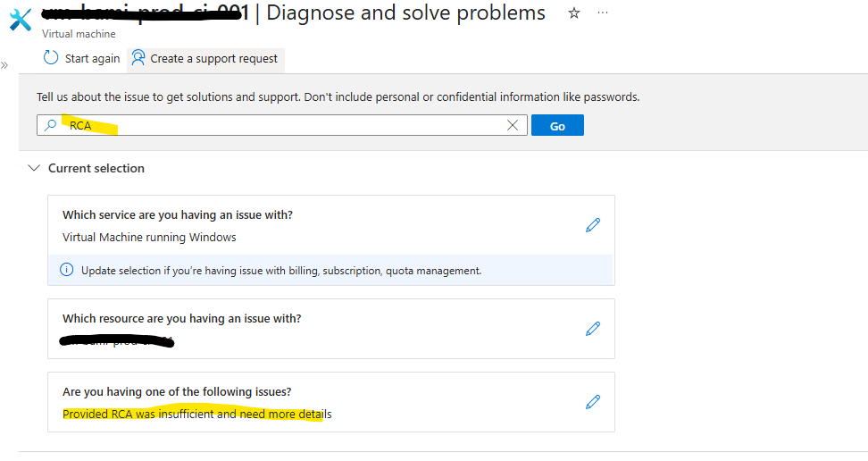Click the Diagnose and solve wrench icon
868x461 pixels.
21,20
